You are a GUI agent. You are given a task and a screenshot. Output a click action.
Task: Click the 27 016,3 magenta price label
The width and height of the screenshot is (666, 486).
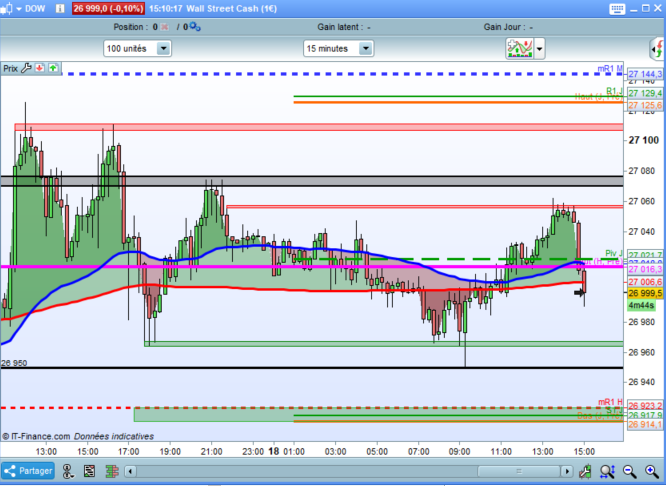(x=645, y=269)
